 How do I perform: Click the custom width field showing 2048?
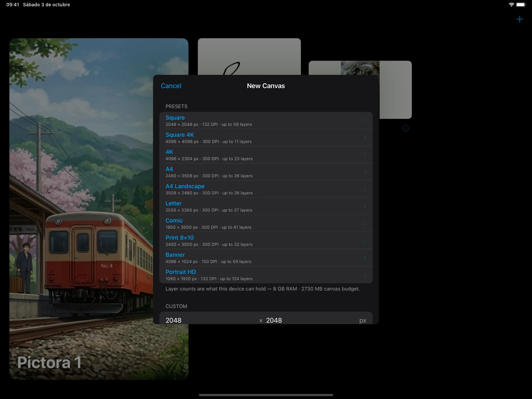[x=211, y=320]
